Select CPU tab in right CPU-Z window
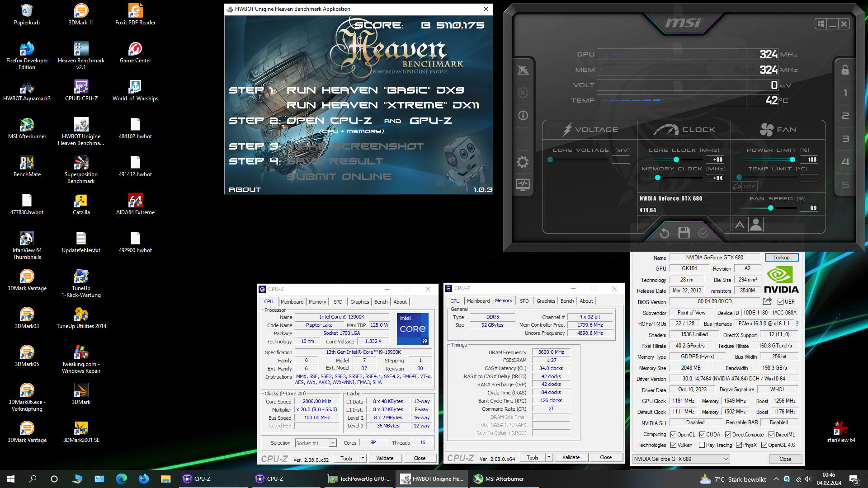This screenshot has height=488, width=868. pyautogui.click(x=455, y=300)
